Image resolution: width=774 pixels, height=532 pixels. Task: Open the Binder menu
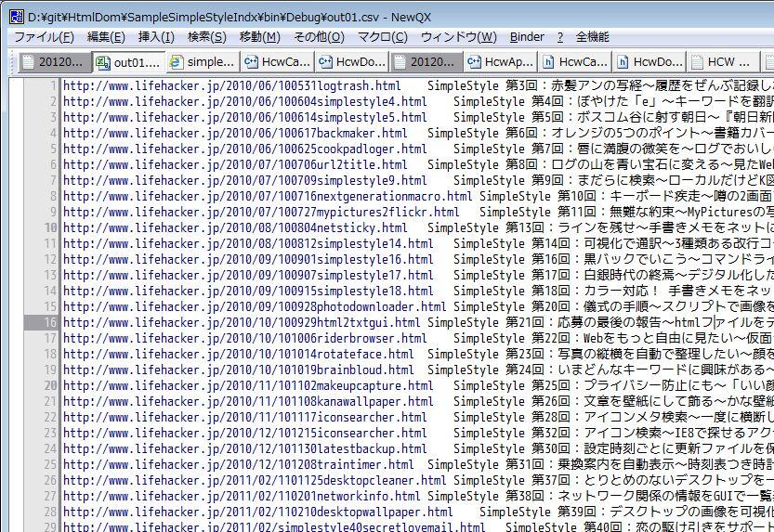click(527, 37)
